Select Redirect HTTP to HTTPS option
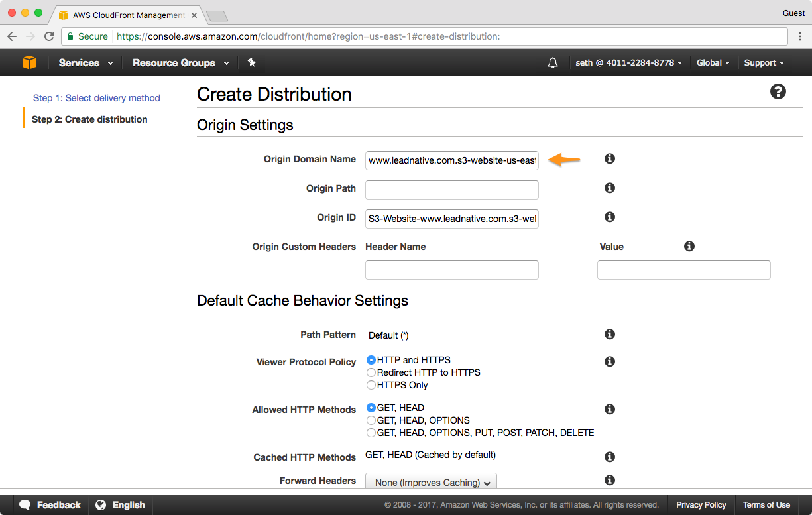812x515 pixels. (371, 372)
